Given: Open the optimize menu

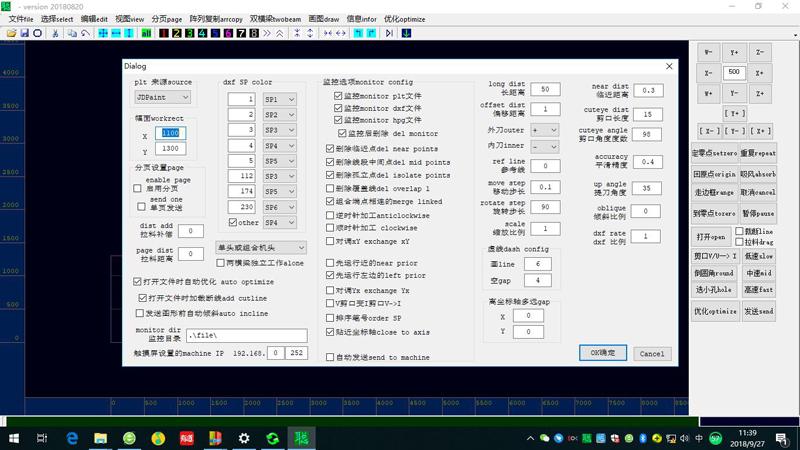Looking at the screenshot, I should click(x=405, y=19).
